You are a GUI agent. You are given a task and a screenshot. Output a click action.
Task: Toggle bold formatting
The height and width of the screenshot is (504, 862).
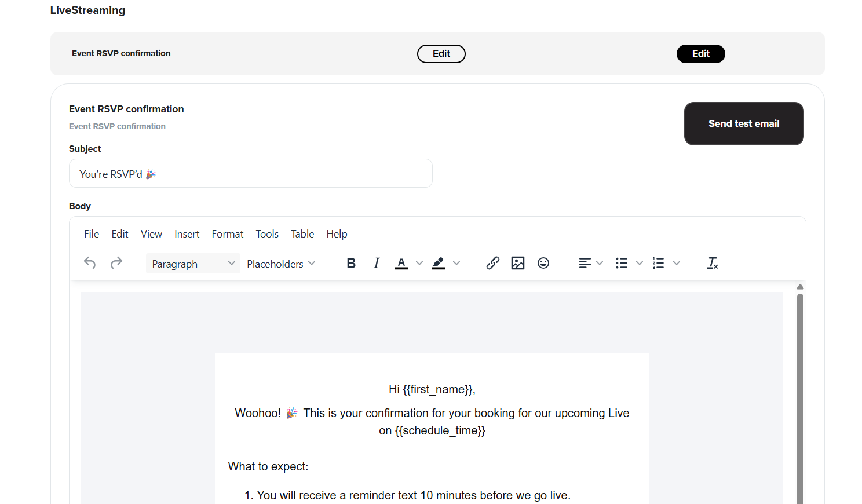tap(351, 263)
